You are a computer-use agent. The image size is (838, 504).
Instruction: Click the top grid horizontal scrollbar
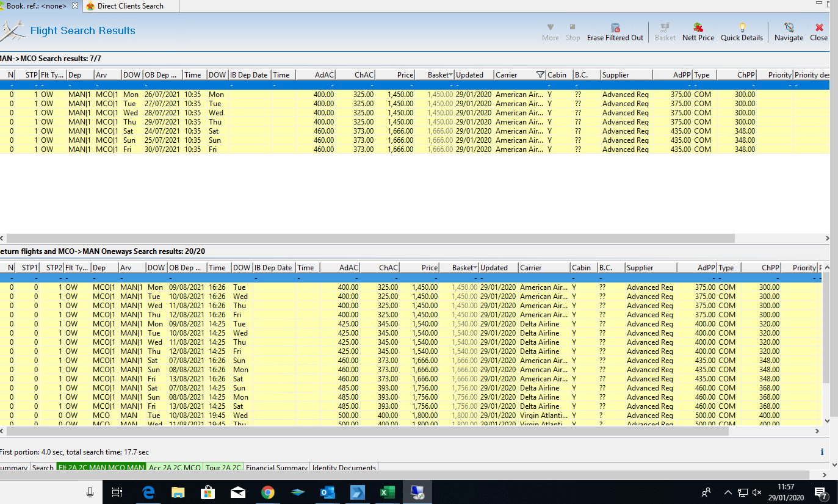tap(366, 239)
